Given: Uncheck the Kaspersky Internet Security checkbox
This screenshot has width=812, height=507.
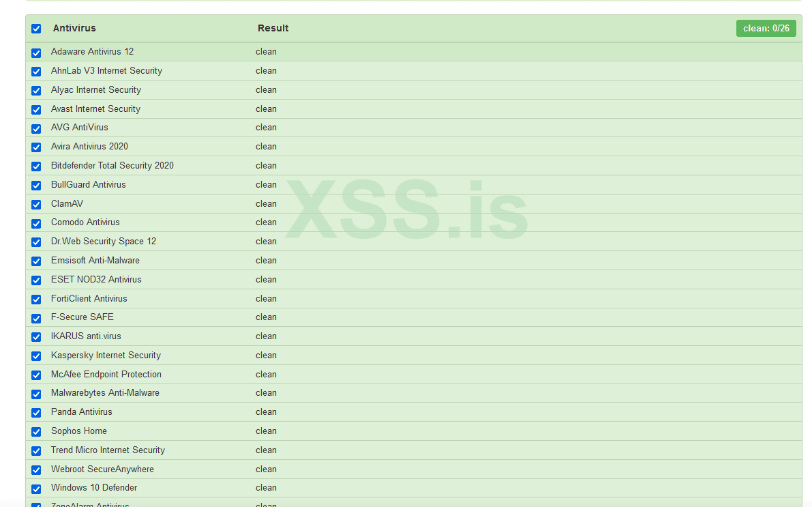Looking at the screenshot, I should click(36, 356).
